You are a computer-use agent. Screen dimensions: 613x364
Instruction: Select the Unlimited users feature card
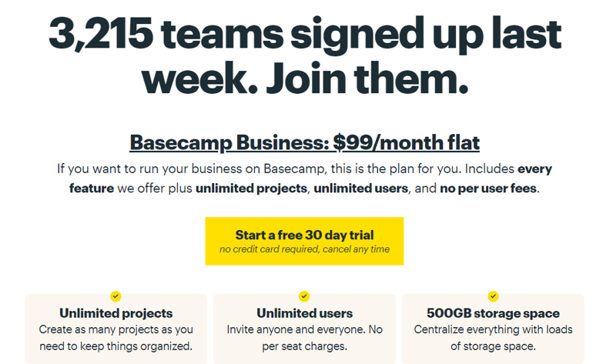click(x=304, y=329)
